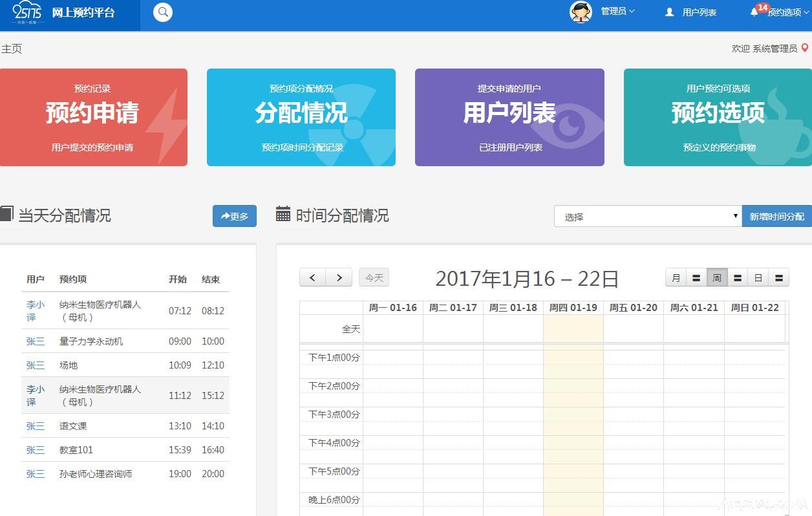Click the 新增时间分配 button
Image resolution: width=812 pixels, height=516 pixels.
(x=776, y=215)
